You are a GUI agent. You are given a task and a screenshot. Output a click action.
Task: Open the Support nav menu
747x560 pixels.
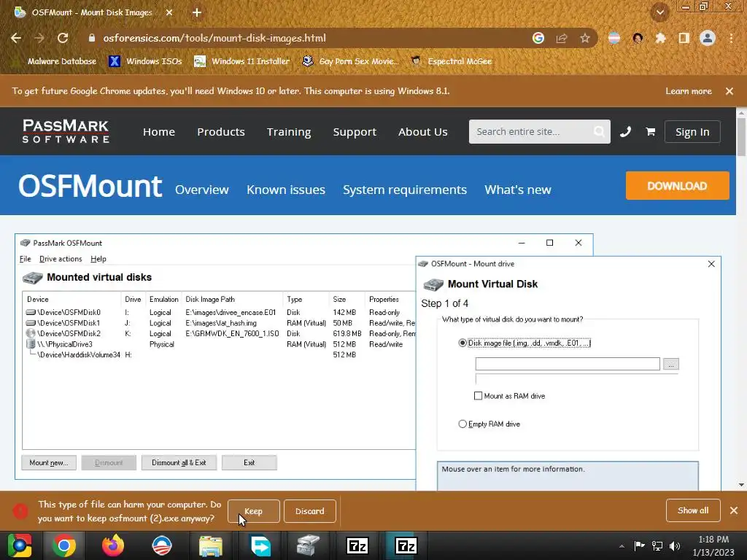(355, 132)
